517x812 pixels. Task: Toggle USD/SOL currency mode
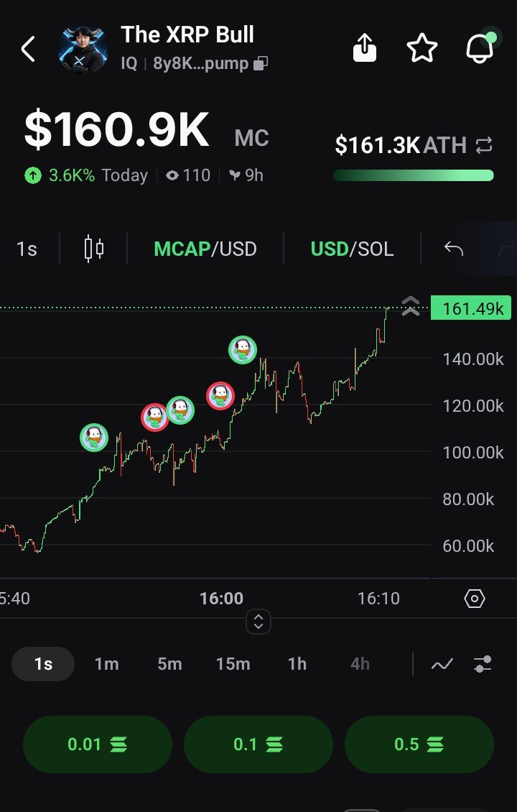[x=352, y=249]
